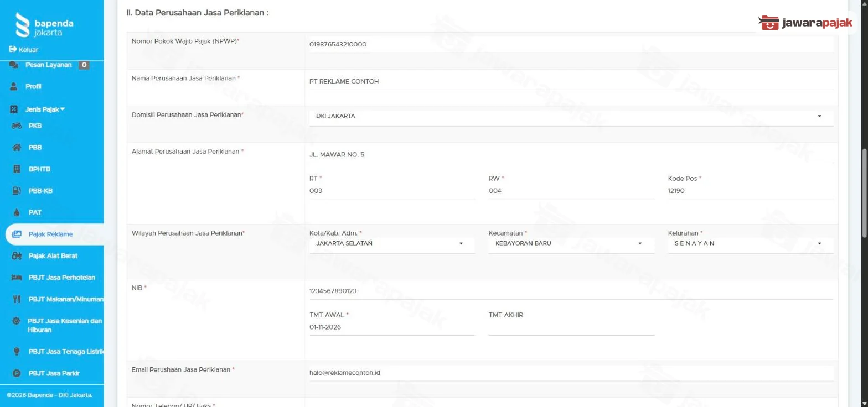Click the PBB-KB fuel pump icon
This screenshot has height=407, width=868.
(x=17, y=191)
